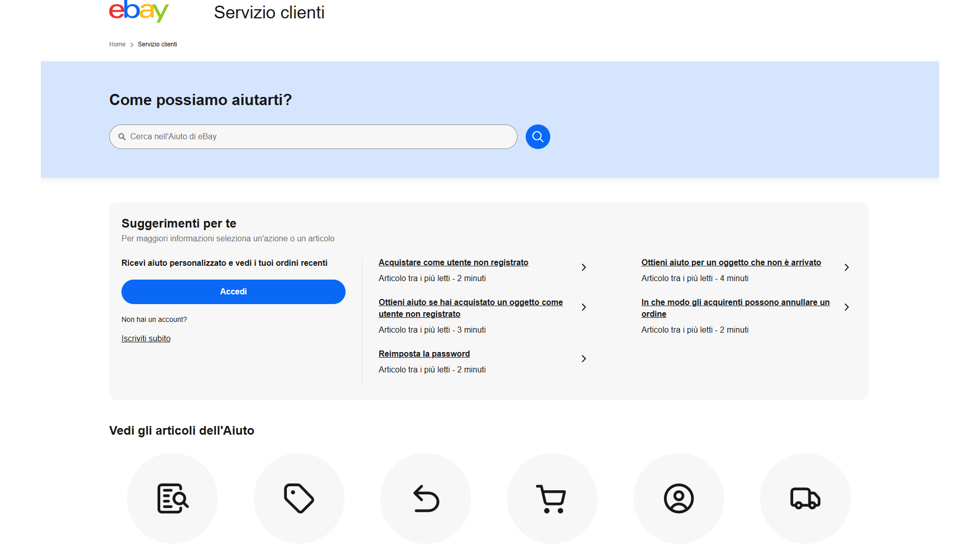Click the eBay logo
The image size is (980, 551).
pos(139,11)
